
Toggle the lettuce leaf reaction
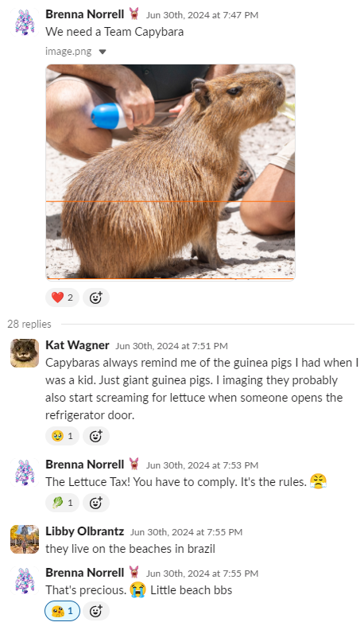coord(63,503)
